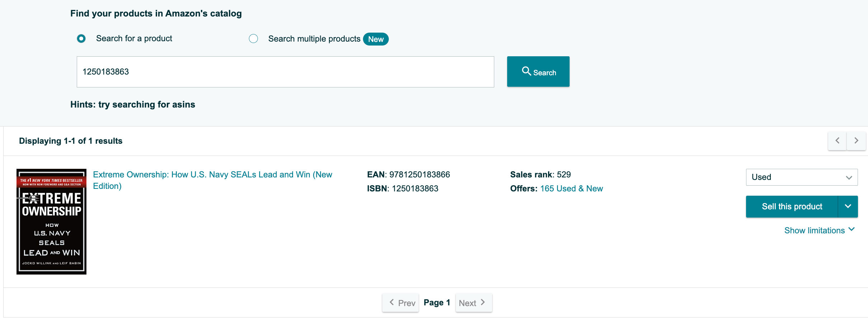
Task: Click the Sell this product button
Action: (x=792, y=206)
